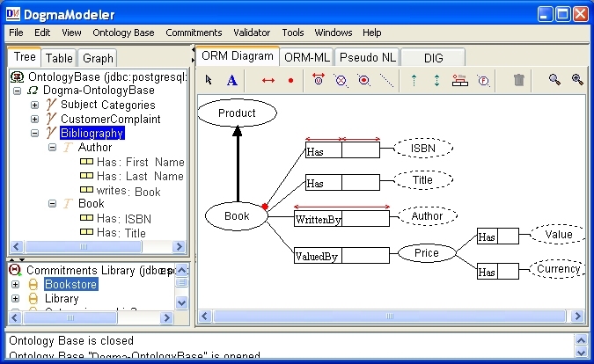
Task: Click scroll right arrow in tree panel
Action: 179,247
